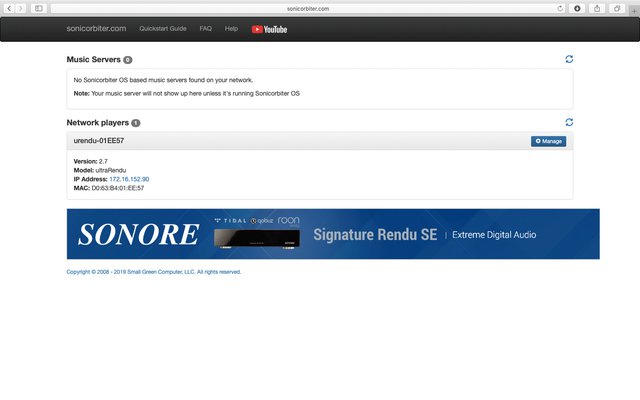Open the YouTube logo link

tap(269, 29)
